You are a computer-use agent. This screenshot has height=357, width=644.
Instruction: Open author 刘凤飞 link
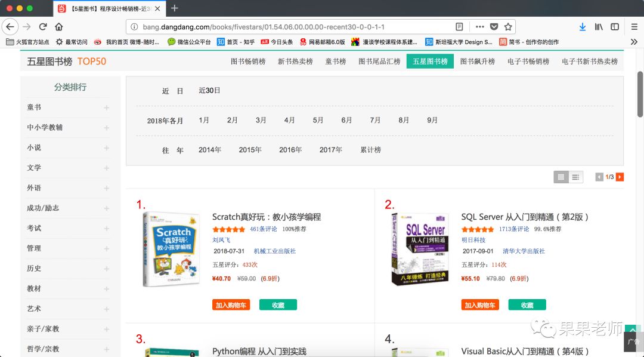[x=221, y=240]
